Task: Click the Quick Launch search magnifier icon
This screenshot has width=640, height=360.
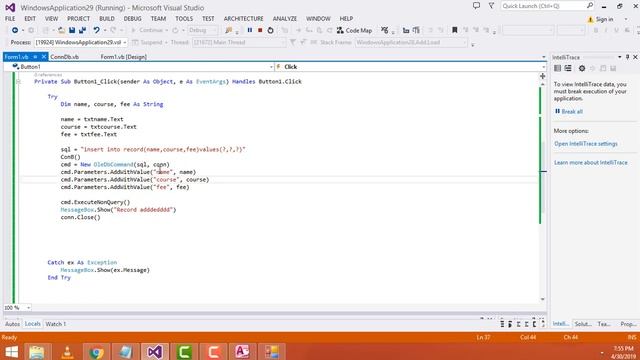Action: [590, 6]
